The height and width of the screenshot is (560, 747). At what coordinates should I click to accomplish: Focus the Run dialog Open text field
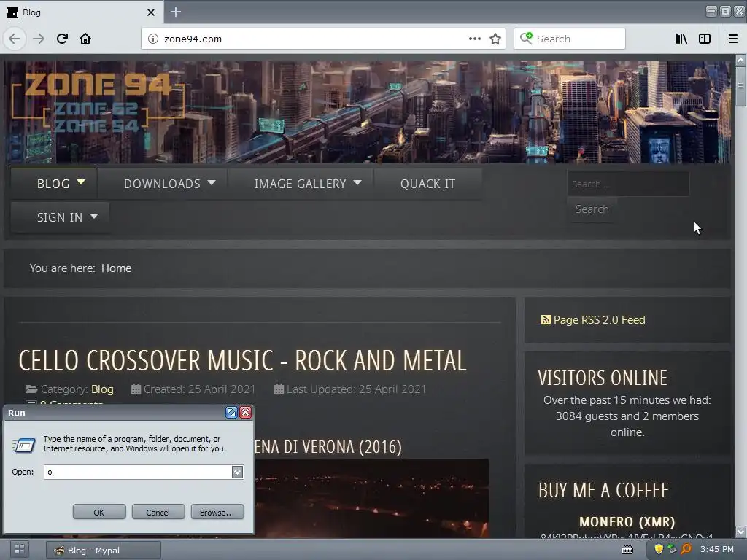pos(138,472)
